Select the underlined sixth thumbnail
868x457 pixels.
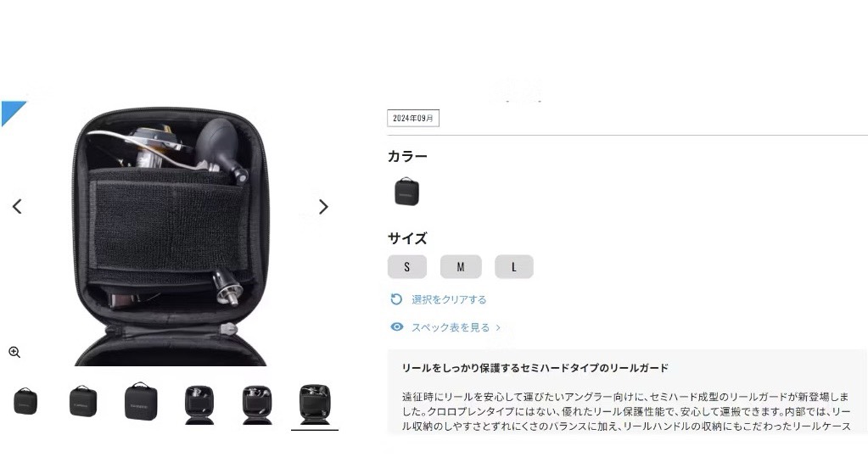(315, 404)
